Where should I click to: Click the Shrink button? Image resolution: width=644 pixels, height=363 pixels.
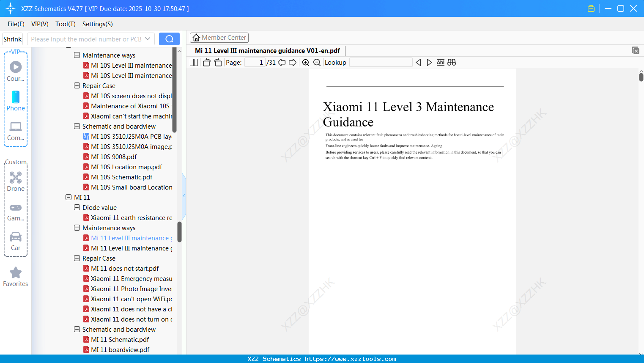tap(12, 38)
